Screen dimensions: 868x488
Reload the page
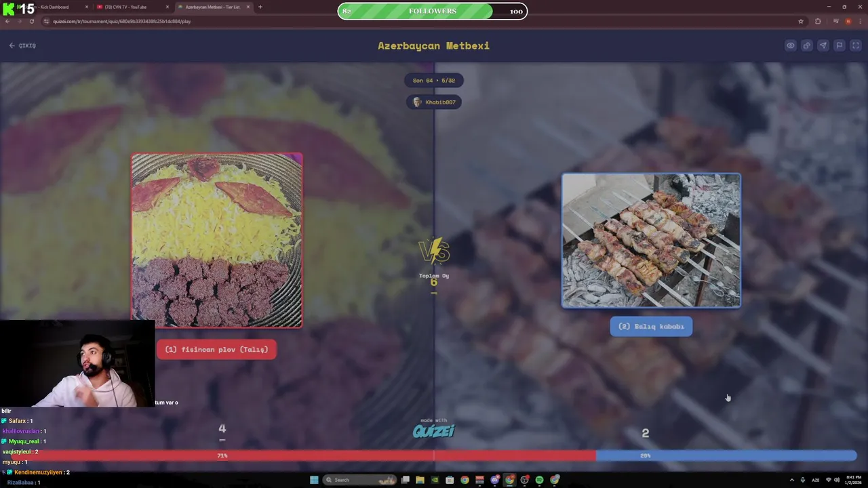pyautogui.click(x=32, y=21)
